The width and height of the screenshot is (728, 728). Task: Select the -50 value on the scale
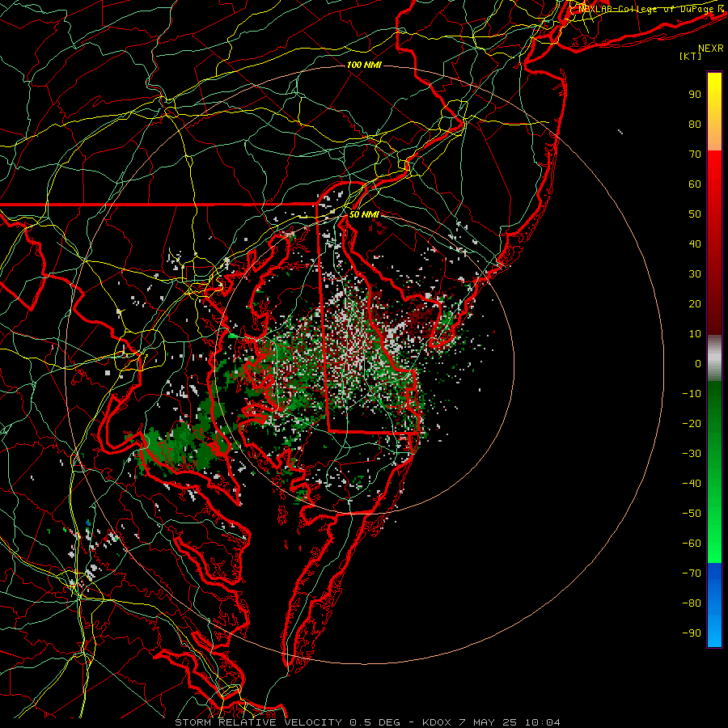point(692,514)
